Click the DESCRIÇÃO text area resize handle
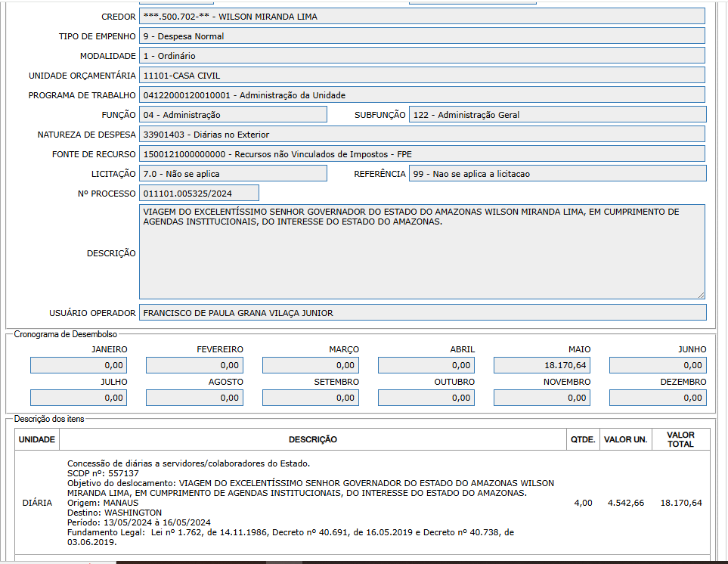 pos(701,295)
